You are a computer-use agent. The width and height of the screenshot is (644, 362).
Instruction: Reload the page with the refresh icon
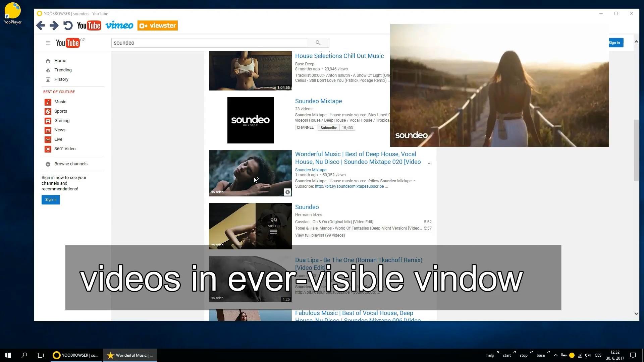coord(68,25)
